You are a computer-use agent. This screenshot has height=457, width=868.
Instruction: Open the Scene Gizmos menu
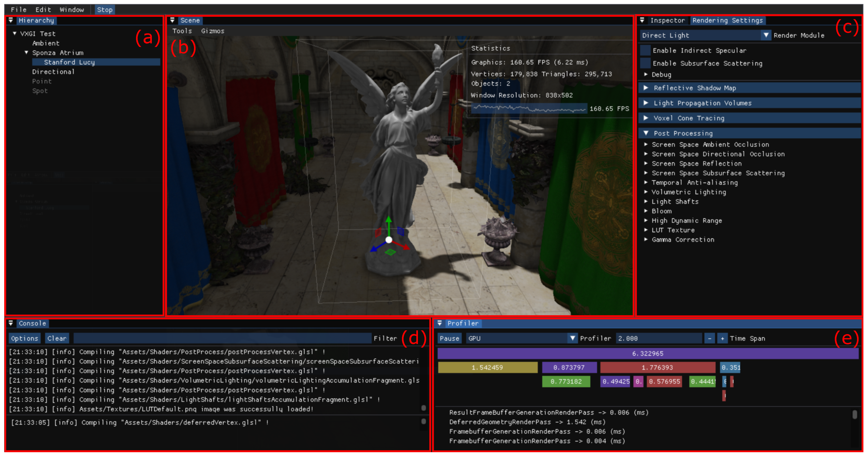click(213, 31)
